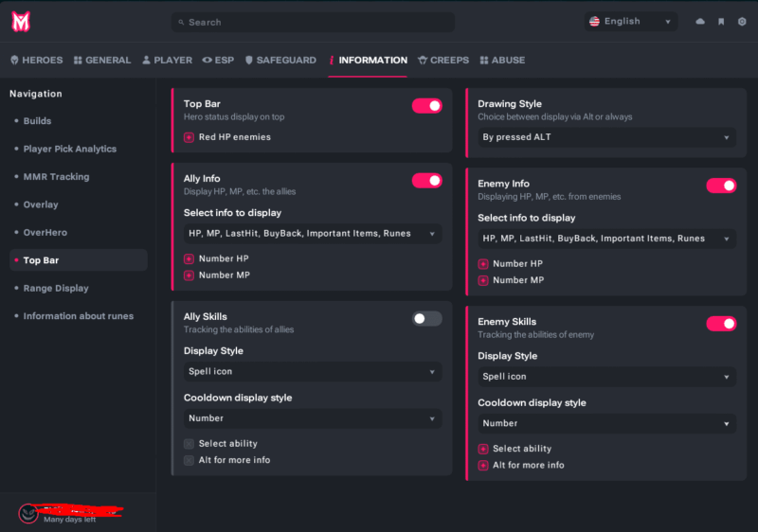This screenshot has height=532, width=758.
Task: Click the US flag language icon
Action: click(594, 22)
